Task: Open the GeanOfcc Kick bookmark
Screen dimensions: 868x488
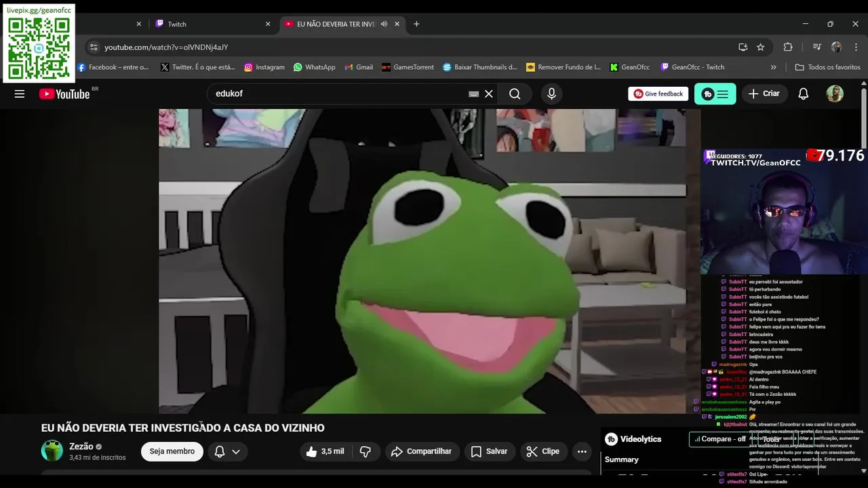Action: coord(630,67)
